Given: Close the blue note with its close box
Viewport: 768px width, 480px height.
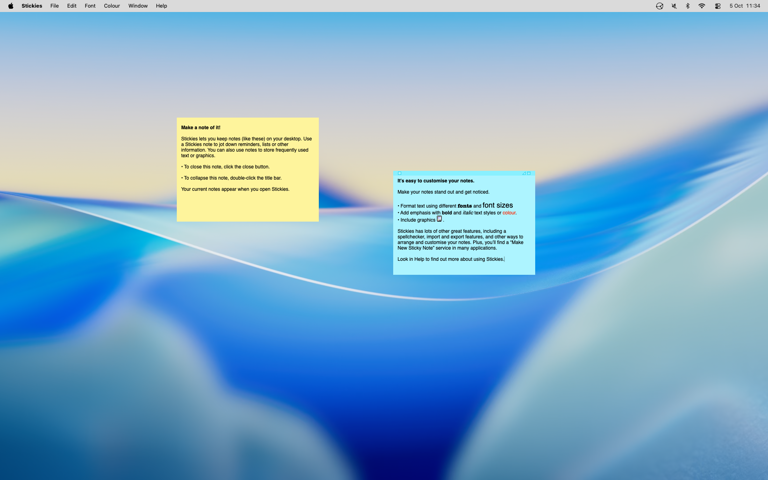Looking at the screenshot, I should click(x=400, y=173).
